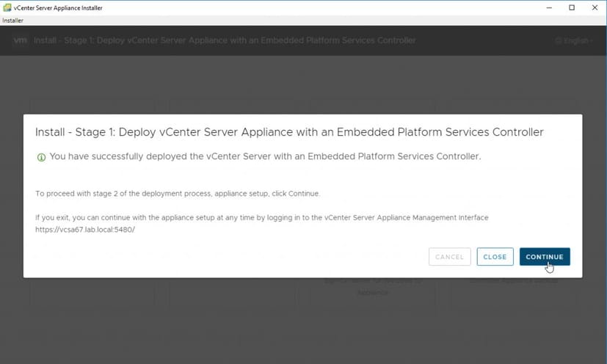The image size is (607, 364).
Task: Click the green success info icon
Action: [x=41, y=157]
